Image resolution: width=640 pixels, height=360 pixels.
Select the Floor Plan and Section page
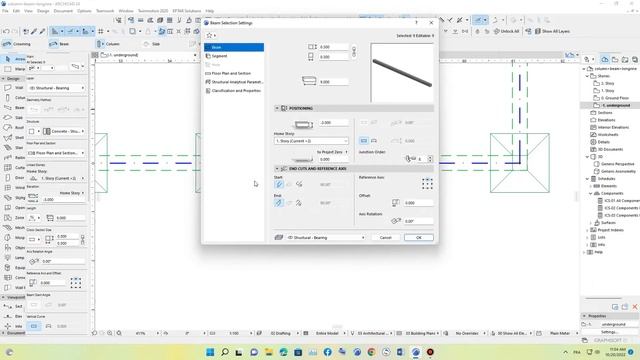[234, 73]
